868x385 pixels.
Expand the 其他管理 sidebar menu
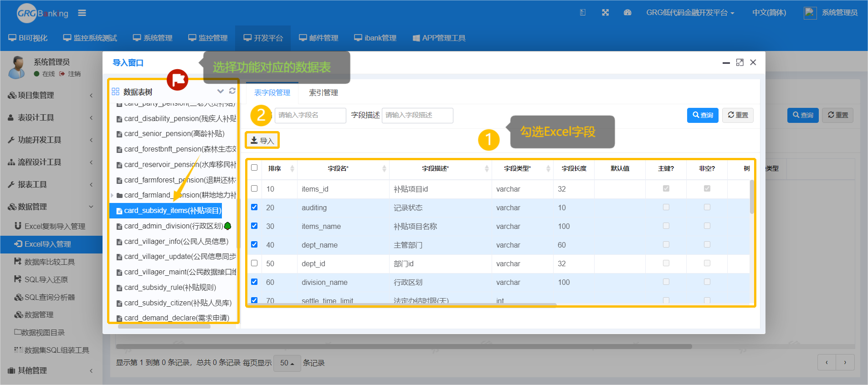51,370
